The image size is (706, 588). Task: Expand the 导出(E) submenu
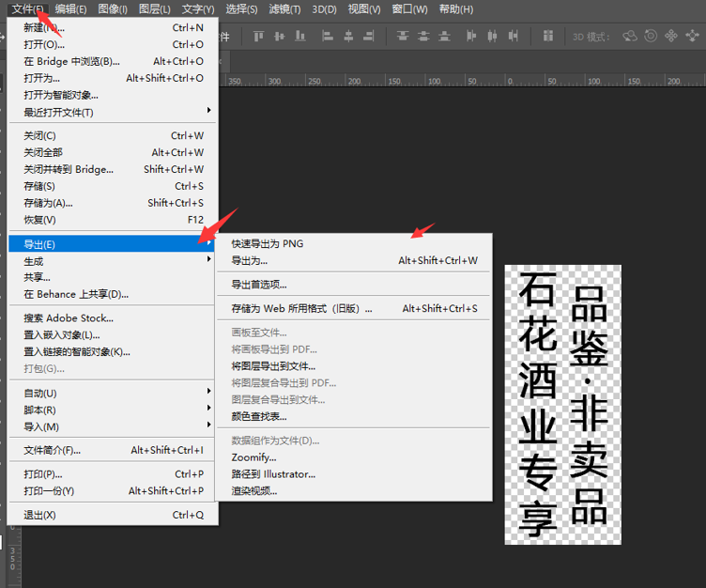pos(113,244)
